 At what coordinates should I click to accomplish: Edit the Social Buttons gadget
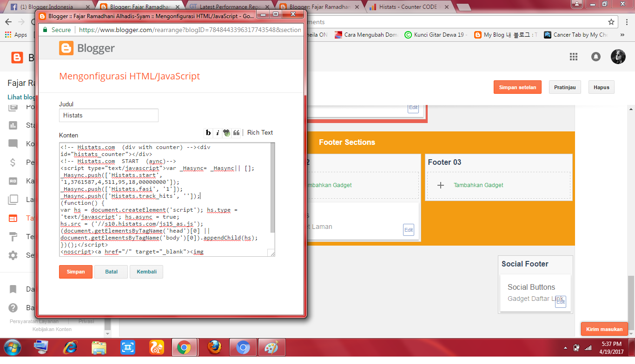561,302
